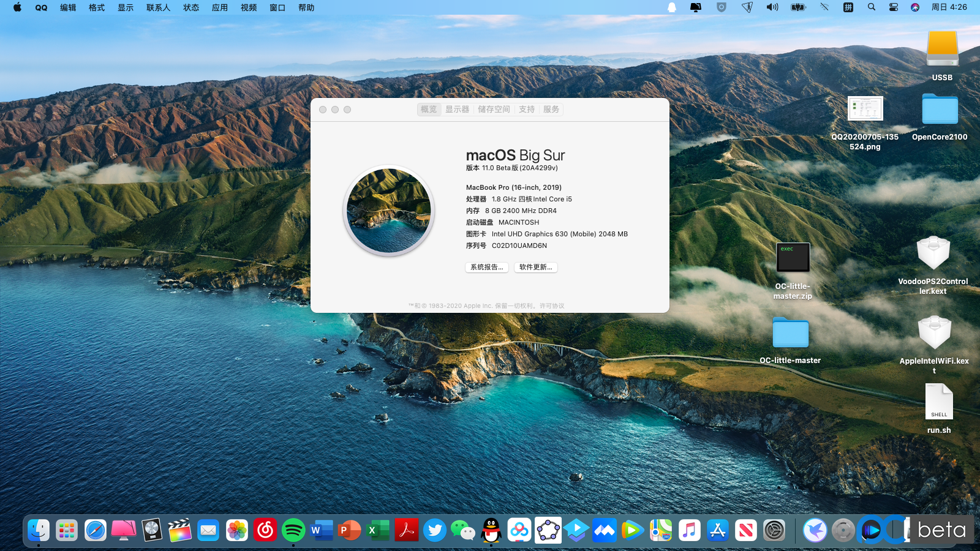Viewport: 980px width, 551px height.
Task: Open Tencent Video colorful play icon
Action: 633,530
